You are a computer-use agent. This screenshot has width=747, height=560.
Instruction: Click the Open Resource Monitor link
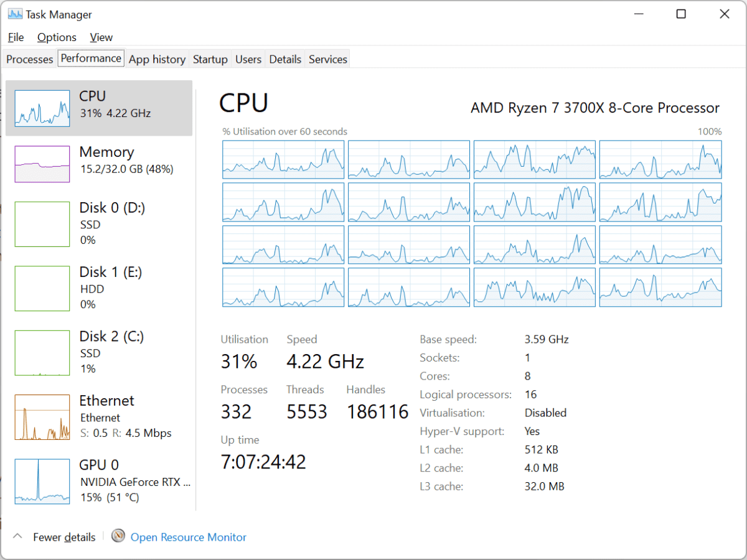[188, 537]
